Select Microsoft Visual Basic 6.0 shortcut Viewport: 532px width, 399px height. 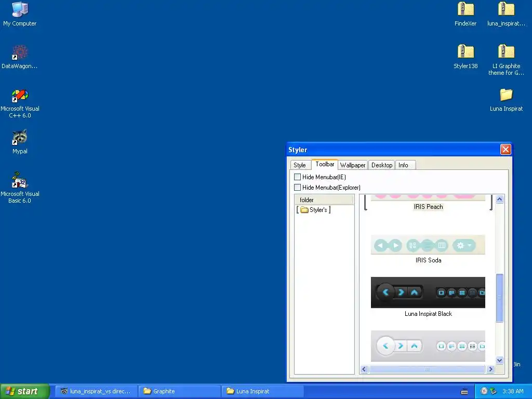[20, 188]
